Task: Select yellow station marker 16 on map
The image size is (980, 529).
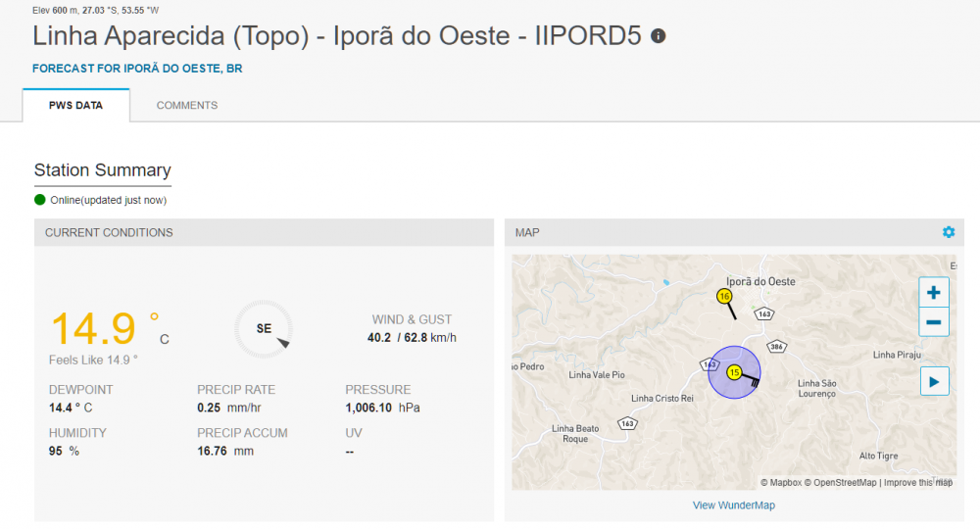Action: pos(724,296)
